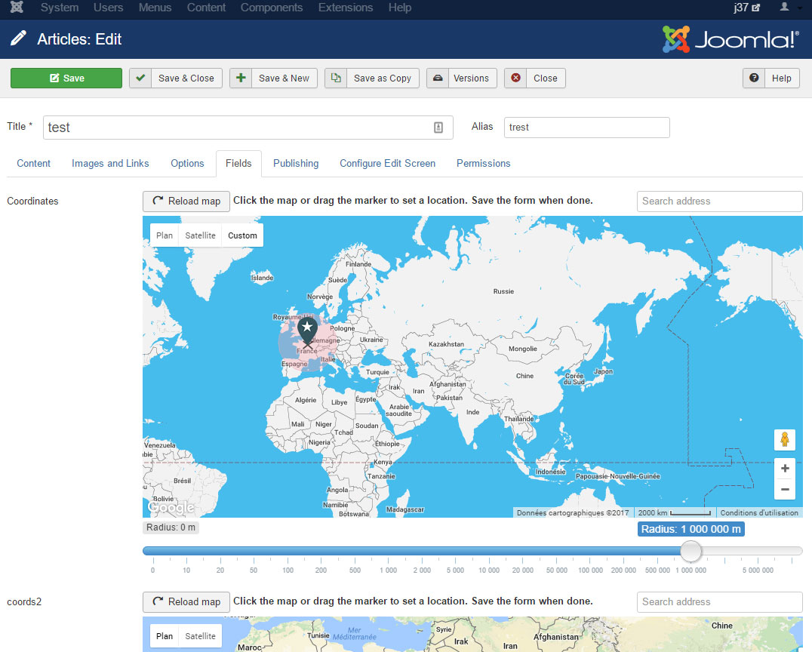Click Madagascar label on the map

[x=405, y=509]
